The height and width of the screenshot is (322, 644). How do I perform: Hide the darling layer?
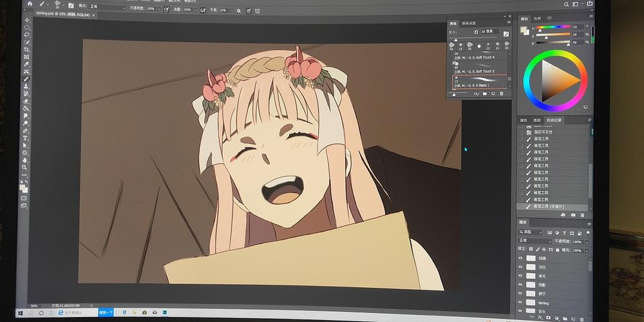(520, 302)
